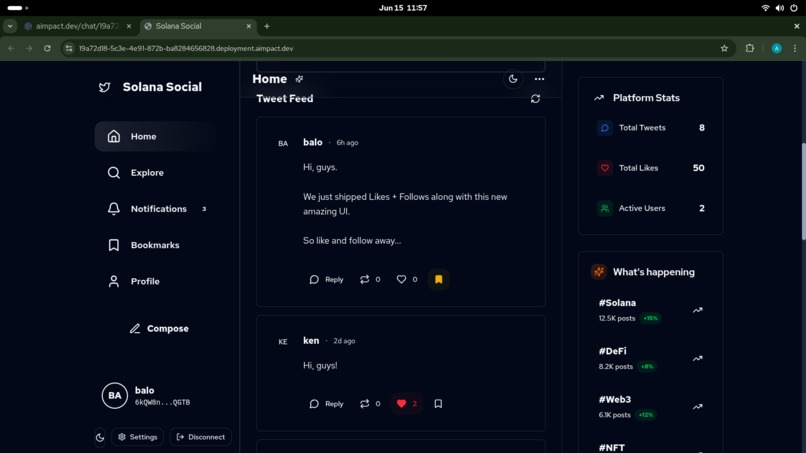The width and height of the screenshot is (806, 453).
Task: Go to Bookmarks in the sidebar
Action: 157,245
